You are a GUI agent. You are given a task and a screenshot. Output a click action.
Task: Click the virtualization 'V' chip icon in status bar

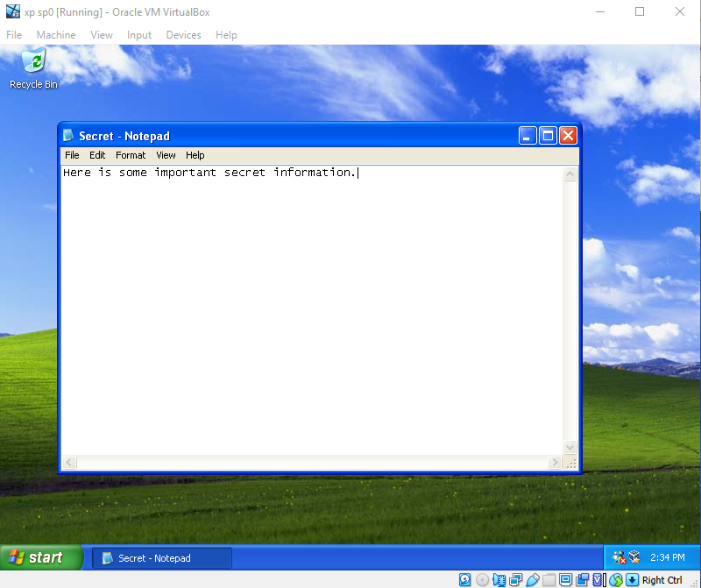pos(598,580)
